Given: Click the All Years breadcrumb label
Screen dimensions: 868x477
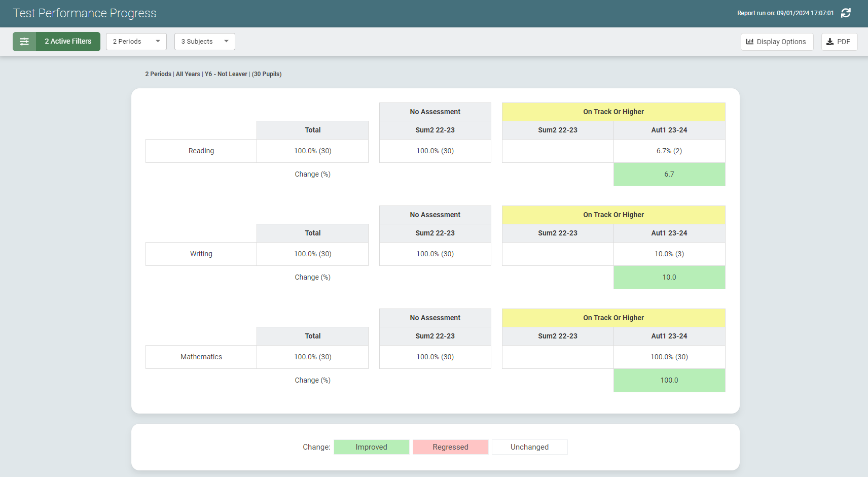Looking at the screenshot, I should tap(188, 74).
